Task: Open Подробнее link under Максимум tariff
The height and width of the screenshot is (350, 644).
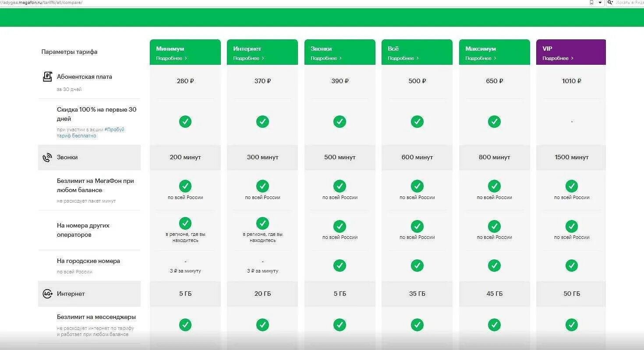Action: (481, 58)
